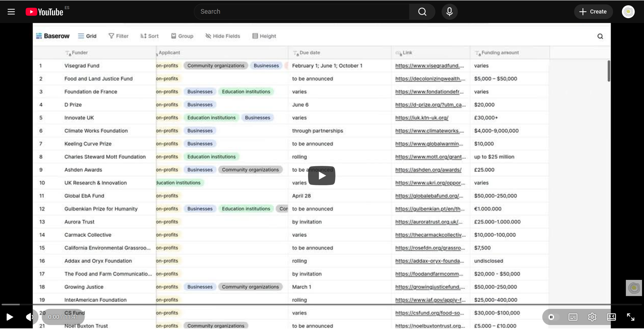Click the Sort option in Baserow toolbar
Viewport: 644px width, 329px height.
(x=149, y=36)
